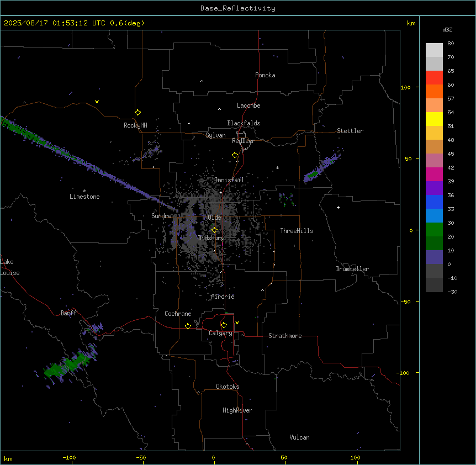
Task: Click the yellow v marker east of Calgary
Action: click(x=237, y=323)
